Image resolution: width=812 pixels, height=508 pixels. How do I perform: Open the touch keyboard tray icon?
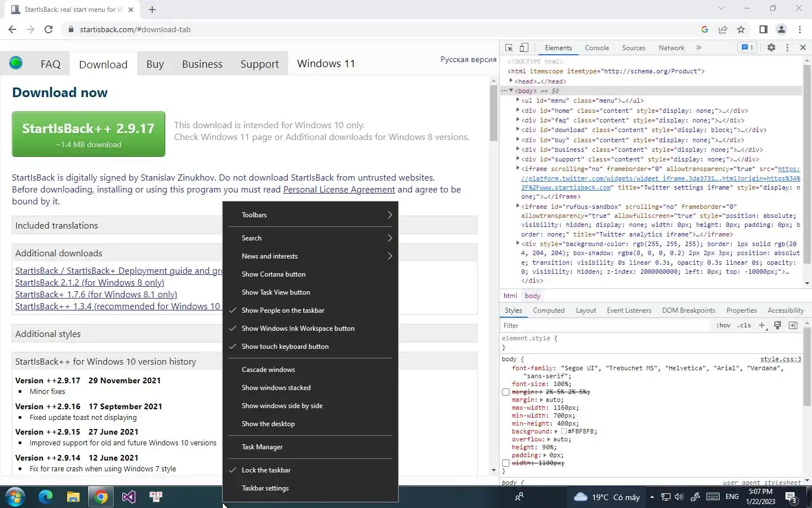713,497
